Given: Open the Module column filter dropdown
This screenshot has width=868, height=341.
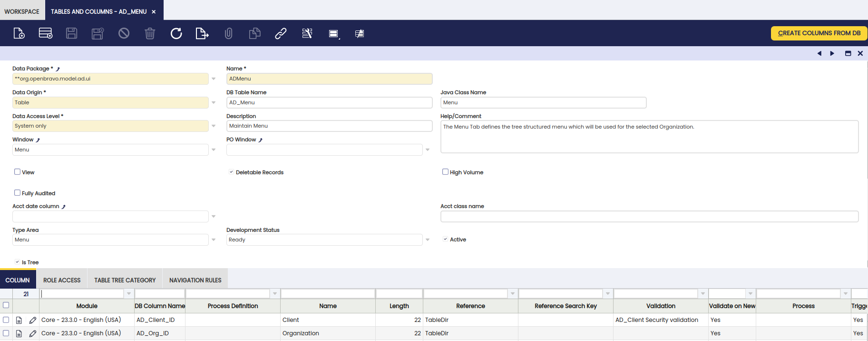Looking at the screenshot, I should 129,294.
